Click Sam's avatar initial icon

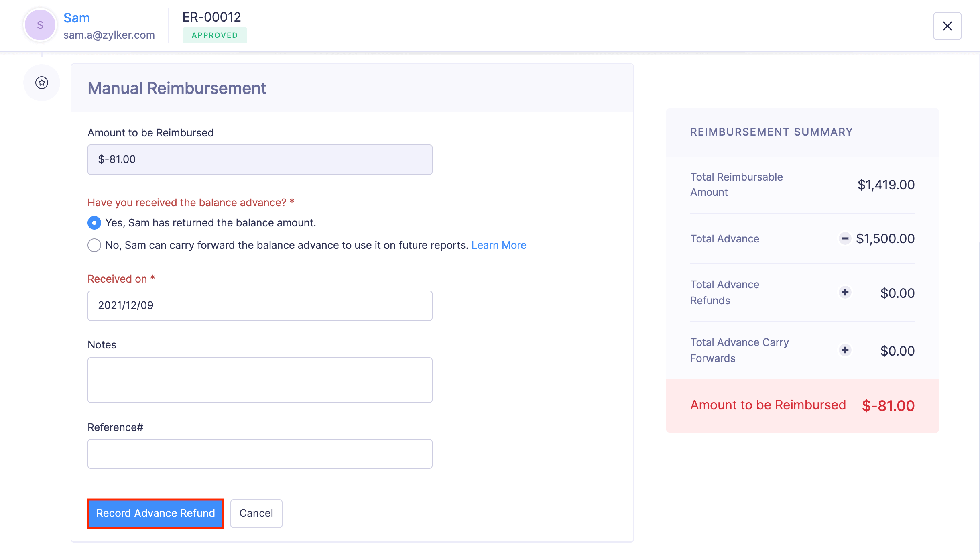click(39, 24)
